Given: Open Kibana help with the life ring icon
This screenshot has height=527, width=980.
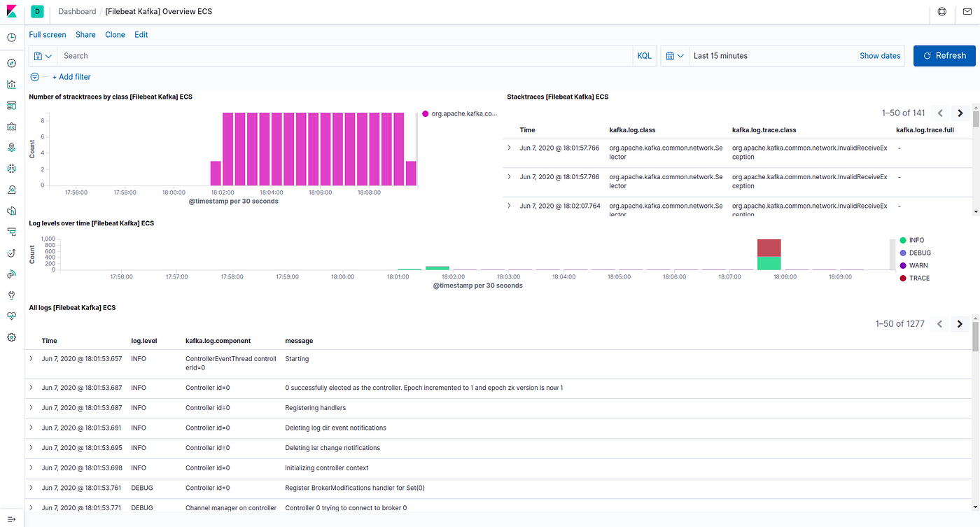Looking at the screenshot, I should [x=941, y=11].
